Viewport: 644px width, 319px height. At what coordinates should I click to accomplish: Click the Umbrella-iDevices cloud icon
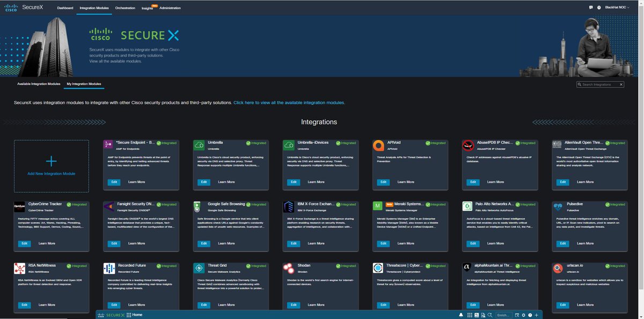point(288,145)
